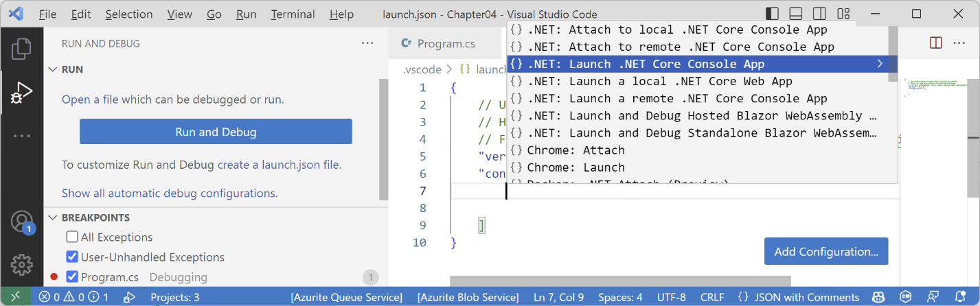
Task: Change language mode JSON with Comments
Action: point(806,297)
